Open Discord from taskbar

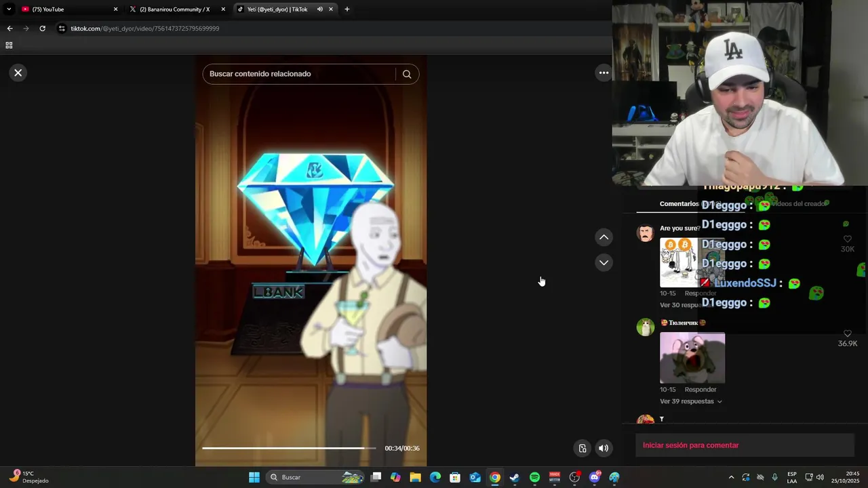point(595,477)
